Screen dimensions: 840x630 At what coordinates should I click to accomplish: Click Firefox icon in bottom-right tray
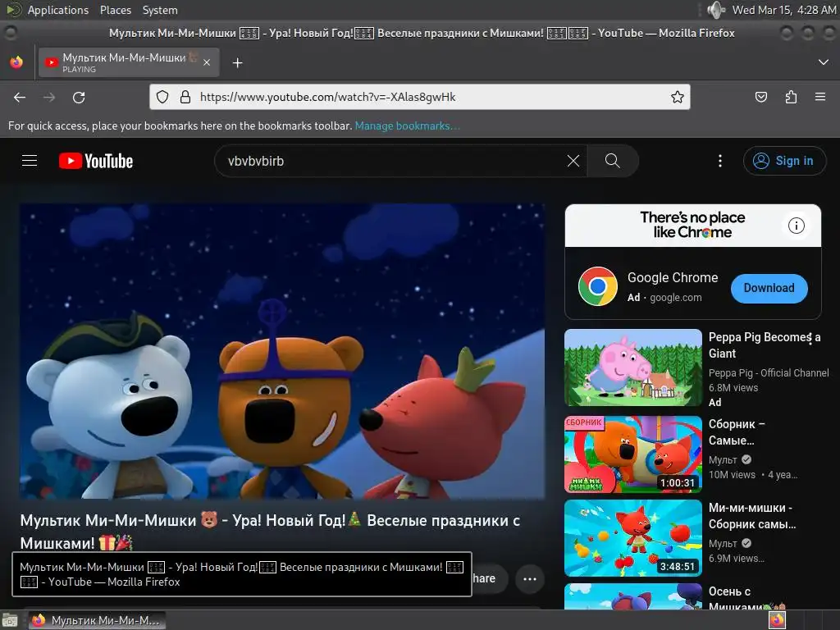[x=777, y=620]
